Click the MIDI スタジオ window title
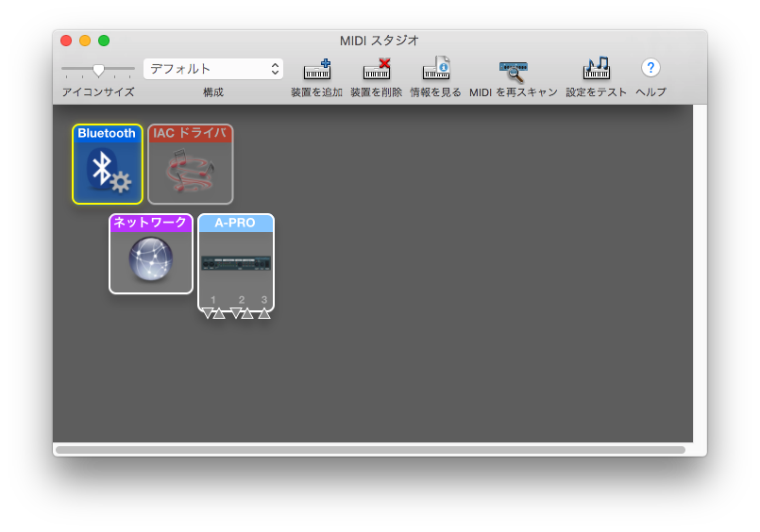760x532 pixels. pos(379,41)
